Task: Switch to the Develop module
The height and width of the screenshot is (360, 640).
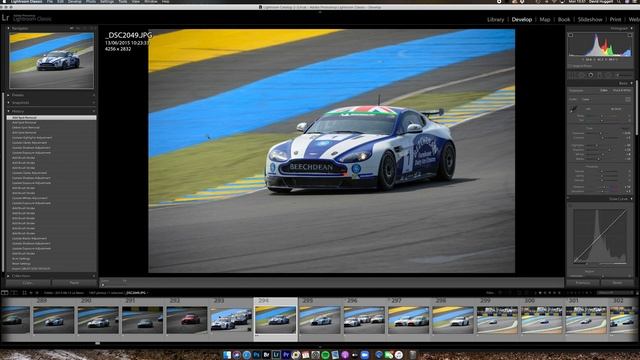Action: pos(522,19)
